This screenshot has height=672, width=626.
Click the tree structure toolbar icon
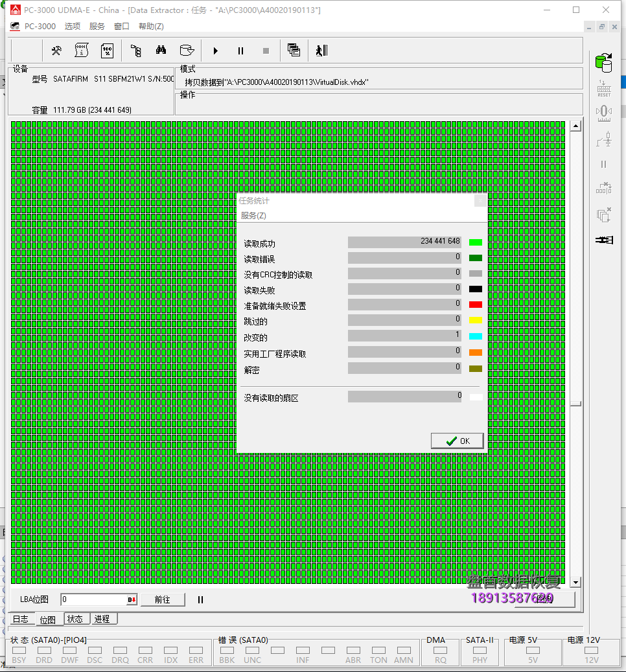(135, 51)
